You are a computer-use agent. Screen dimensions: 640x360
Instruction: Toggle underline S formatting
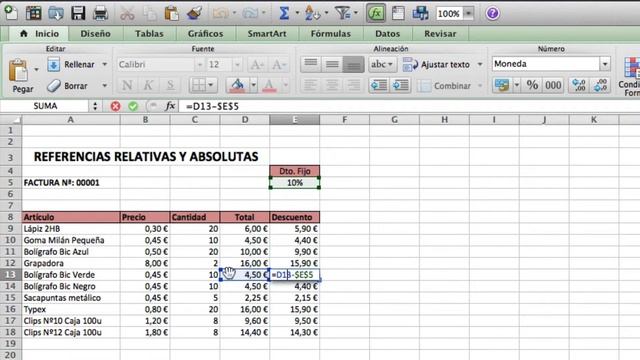(170, 85)
